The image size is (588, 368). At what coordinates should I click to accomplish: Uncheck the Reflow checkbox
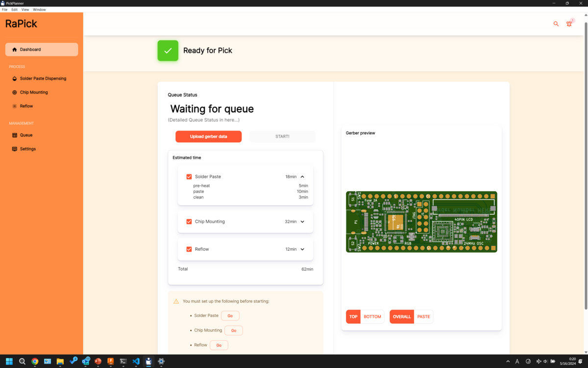tap(189, 249)
